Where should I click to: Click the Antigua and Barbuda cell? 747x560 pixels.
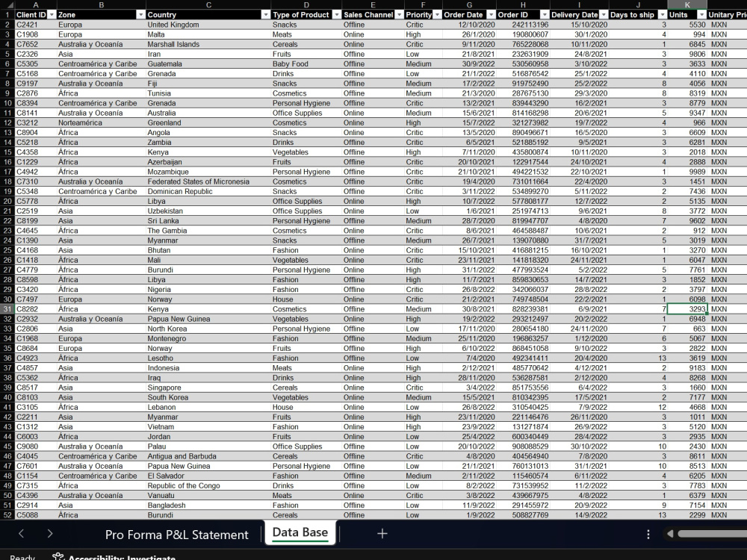208,456
